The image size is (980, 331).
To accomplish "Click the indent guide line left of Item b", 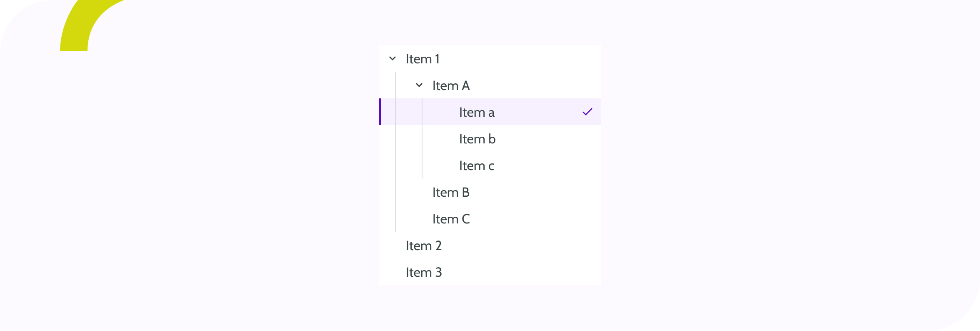I will (x=422, y=139).
